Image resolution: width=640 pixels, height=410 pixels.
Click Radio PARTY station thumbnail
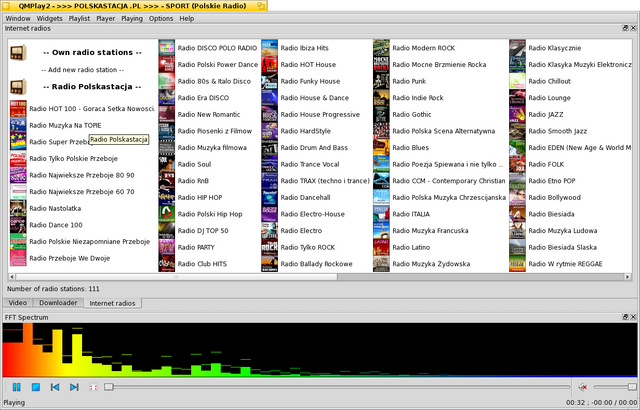[167, 247]
